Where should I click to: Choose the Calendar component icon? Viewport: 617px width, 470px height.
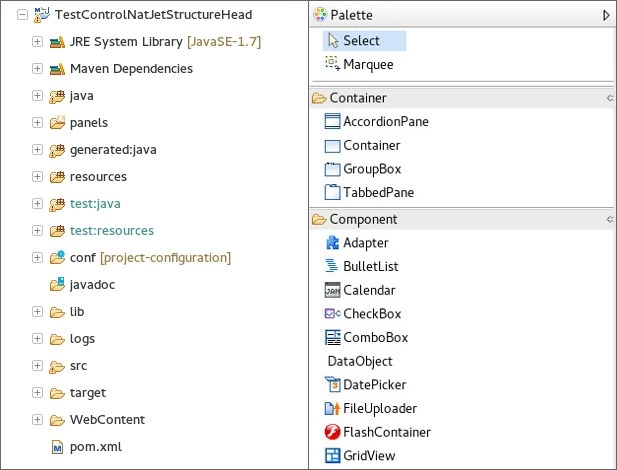click(332, 290)
